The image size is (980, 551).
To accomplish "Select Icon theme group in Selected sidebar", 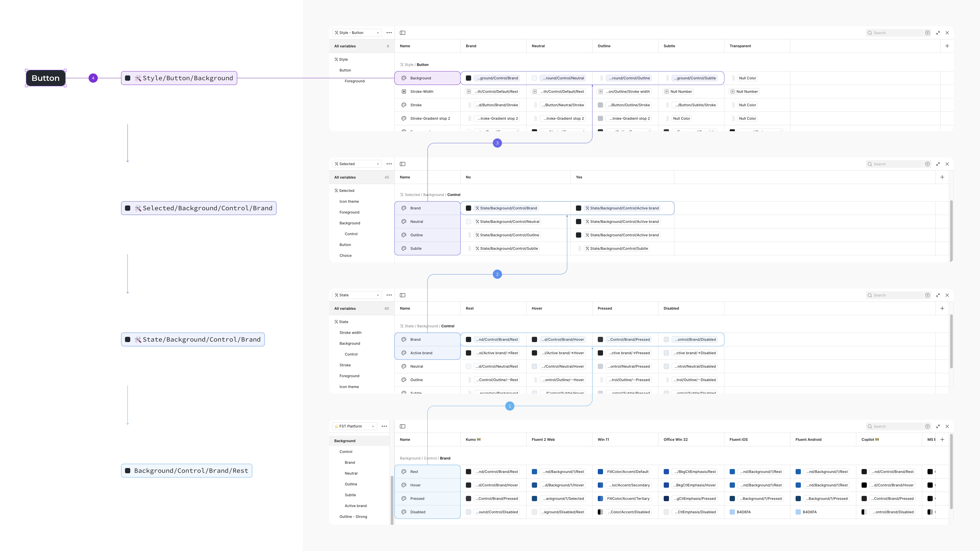I will [349, 202].
